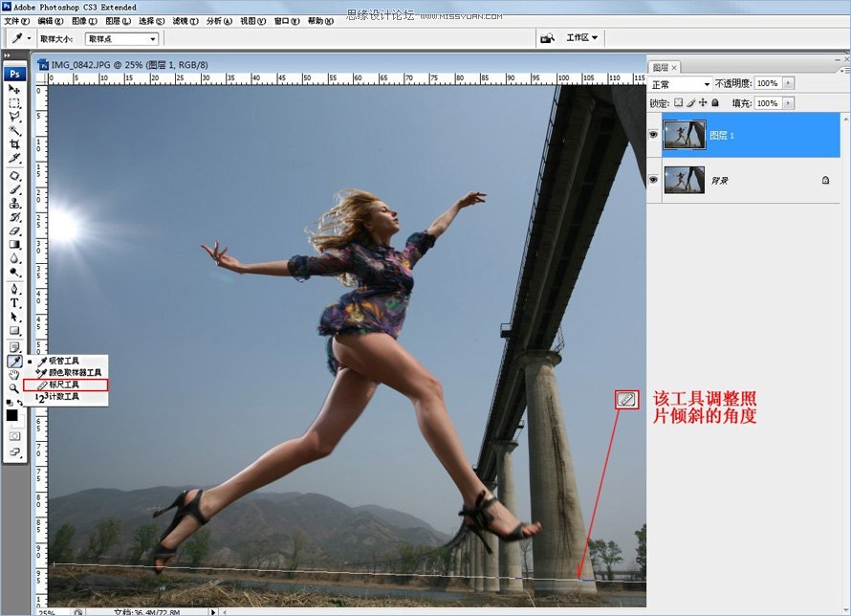This screenshot has height=616, width=851.
Task: Open the 文件 menu
Action: 17,21
